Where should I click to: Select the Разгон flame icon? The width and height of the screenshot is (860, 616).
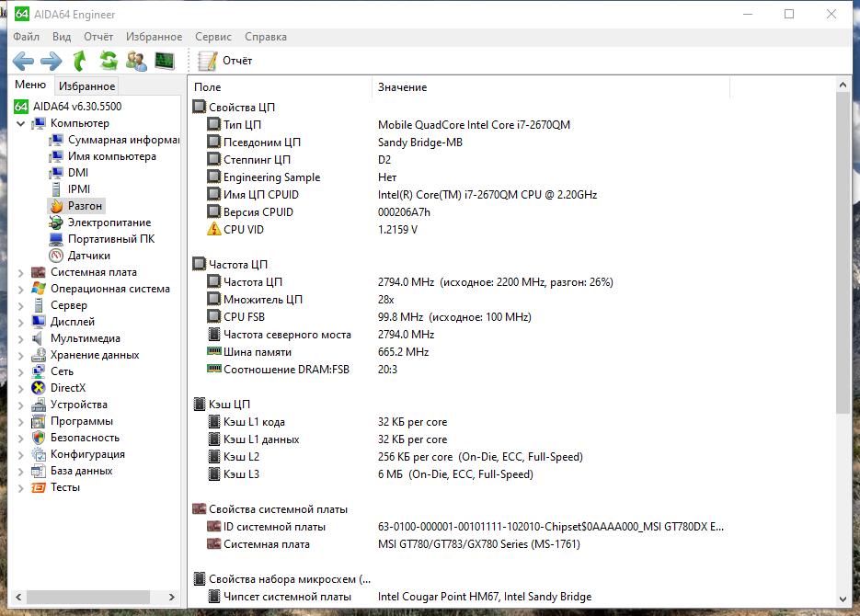56,206
